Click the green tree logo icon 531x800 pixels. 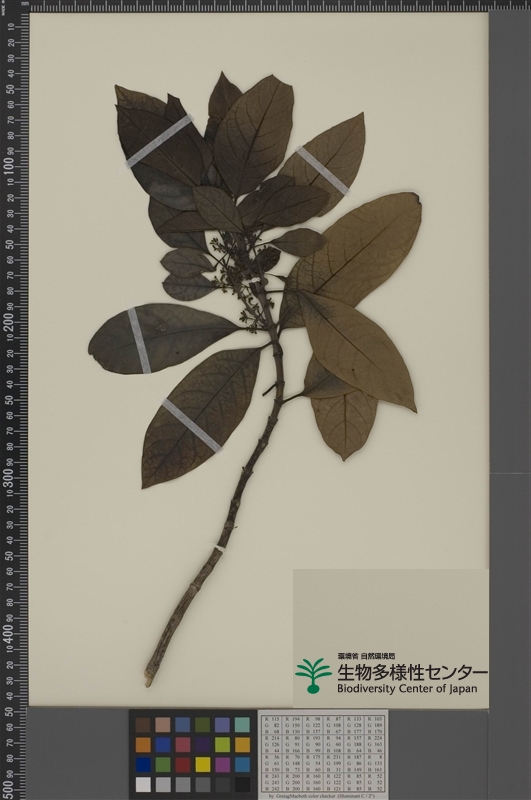click(x=313, y=676)
